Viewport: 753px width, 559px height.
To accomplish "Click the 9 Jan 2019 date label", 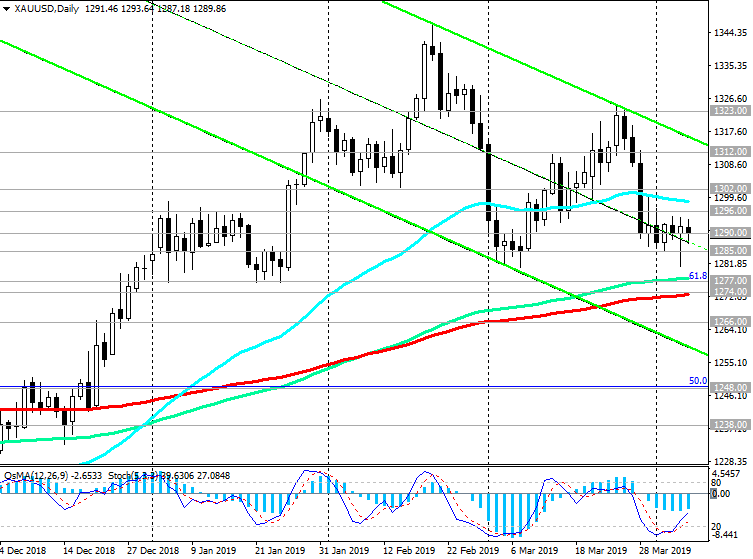I will pyautogui.click(x=213, y=550).
